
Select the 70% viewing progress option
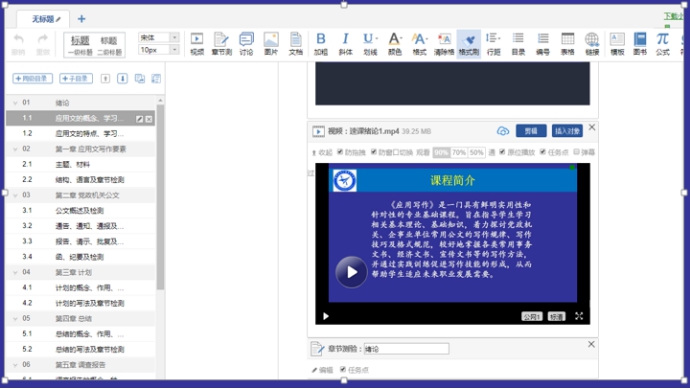(x=459, y=152)
